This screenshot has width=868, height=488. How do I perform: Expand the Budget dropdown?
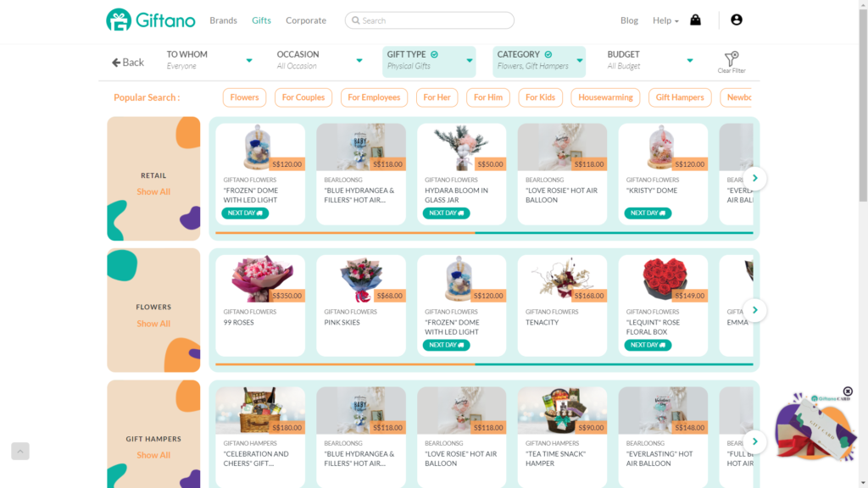(650, 60)
